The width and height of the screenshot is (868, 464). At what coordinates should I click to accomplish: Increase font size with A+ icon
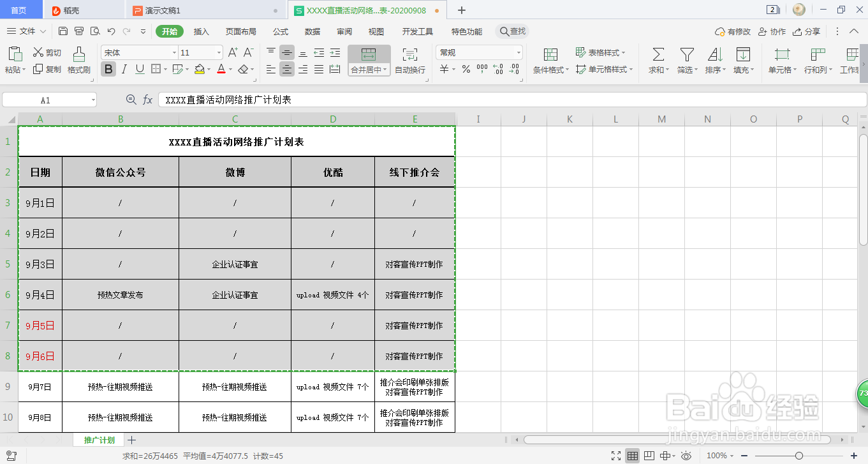(x=232, y=52)
